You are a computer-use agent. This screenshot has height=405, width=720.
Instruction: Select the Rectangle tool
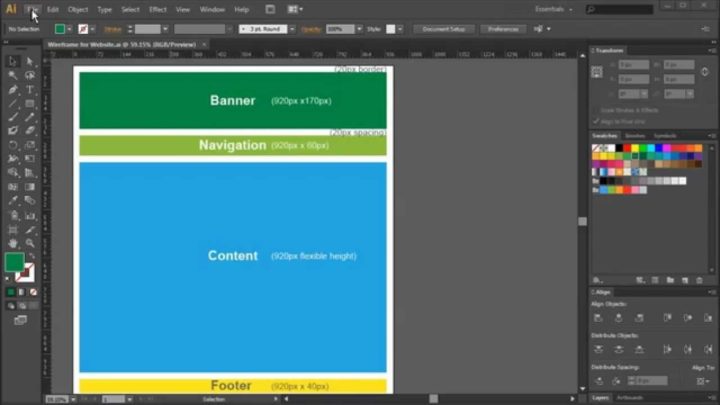point(30,103)
